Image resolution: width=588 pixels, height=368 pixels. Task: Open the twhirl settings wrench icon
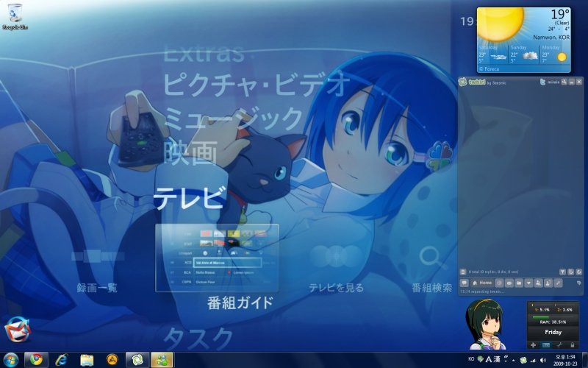(x=558, y=283)
